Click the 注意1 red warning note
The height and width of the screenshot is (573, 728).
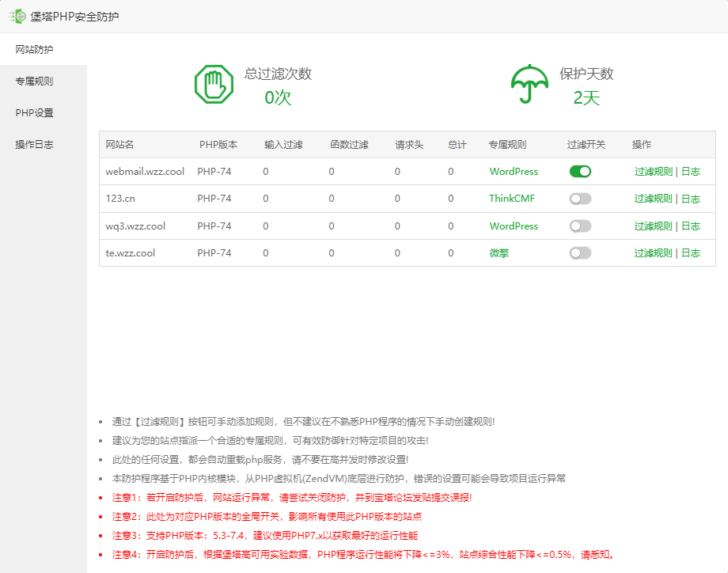pos(291,497)
